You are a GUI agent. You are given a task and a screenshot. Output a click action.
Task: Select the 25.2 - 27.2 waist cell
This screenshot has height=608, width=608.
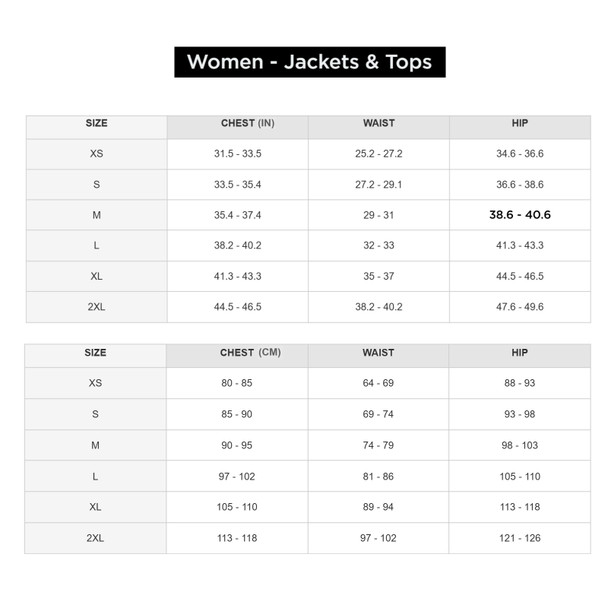point(378,154)
